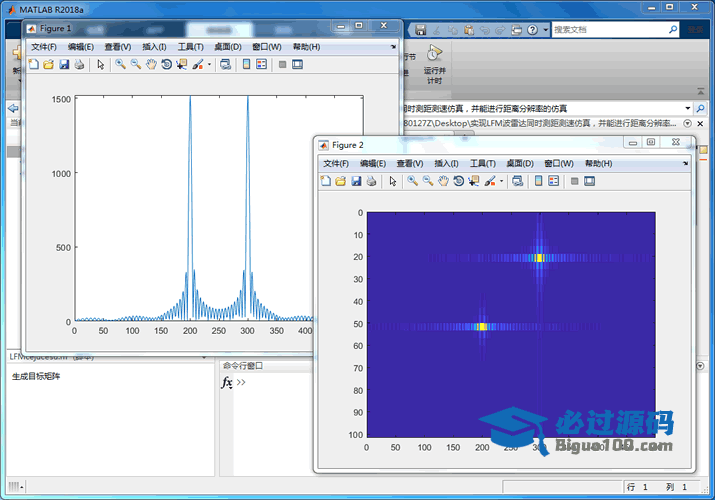Viewport: 715px width, 500px height.
Task: Click the Save icon in Figure 1 toolbar
Action: point(64,65)
